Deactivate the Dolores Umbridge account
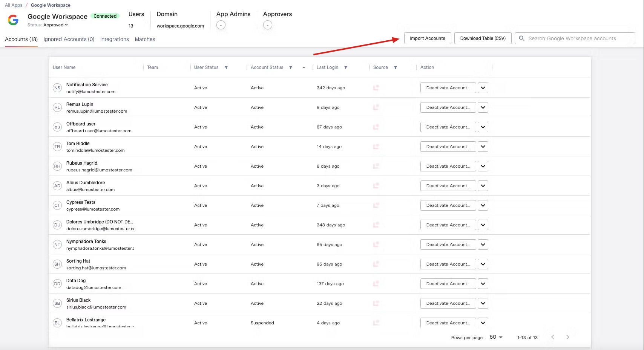The height and width of the screenshot is (350, 644). pyautogui.click(x=448, y=225)
